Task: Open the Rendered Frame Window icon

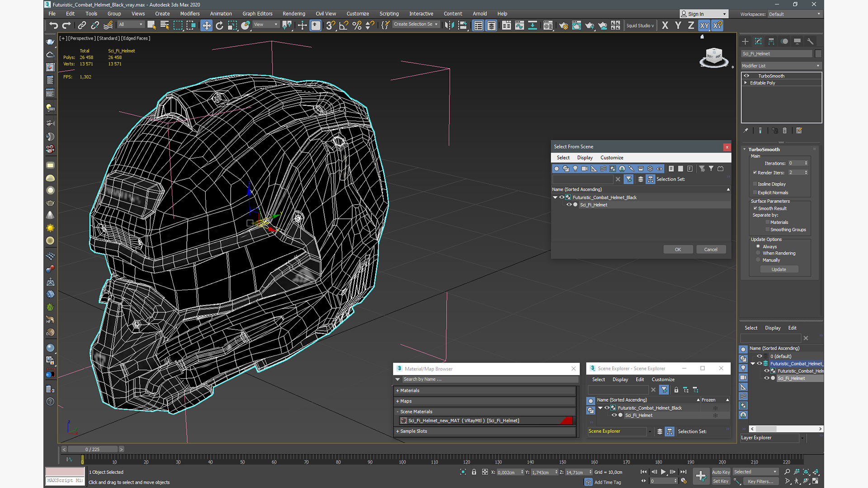Action: [576, 25]
